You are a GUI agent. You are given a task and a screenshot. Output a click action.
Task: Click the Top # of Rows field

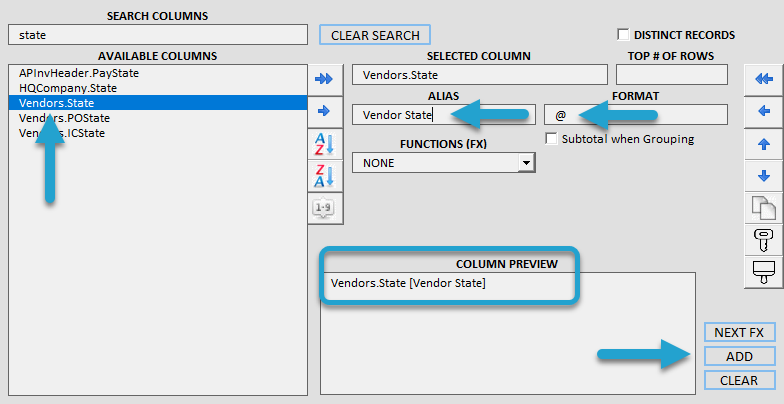tap(672, 75)
